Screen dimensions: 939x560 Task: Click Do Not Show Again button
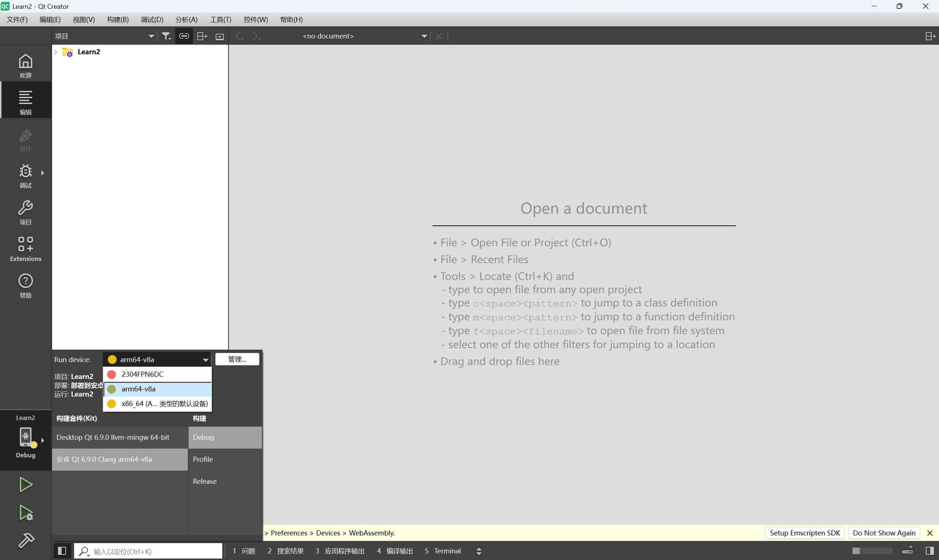click(884, 533)
